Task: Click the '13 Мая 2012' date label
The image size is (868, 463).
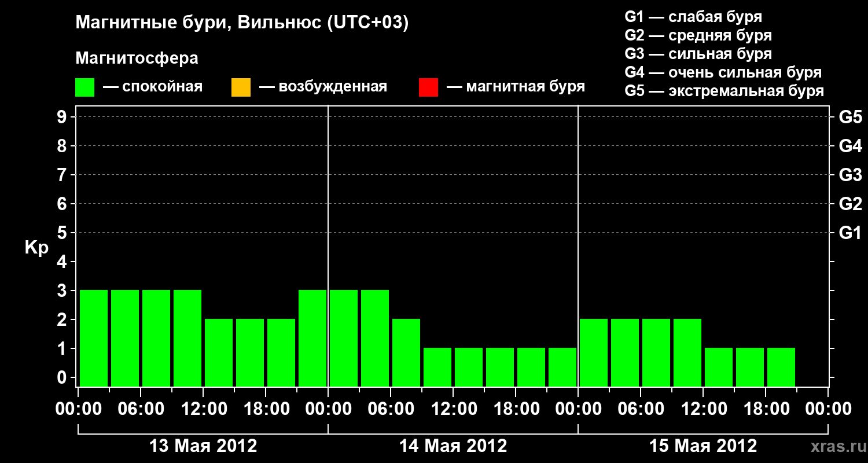Action: click(x=203, y=446)
